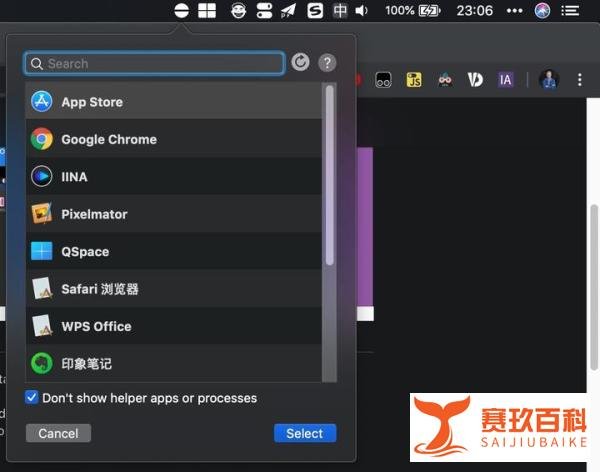This screenshot has height=472, width=600.
Task: Switch input method via 中 icon
Action: click(340, 10)
